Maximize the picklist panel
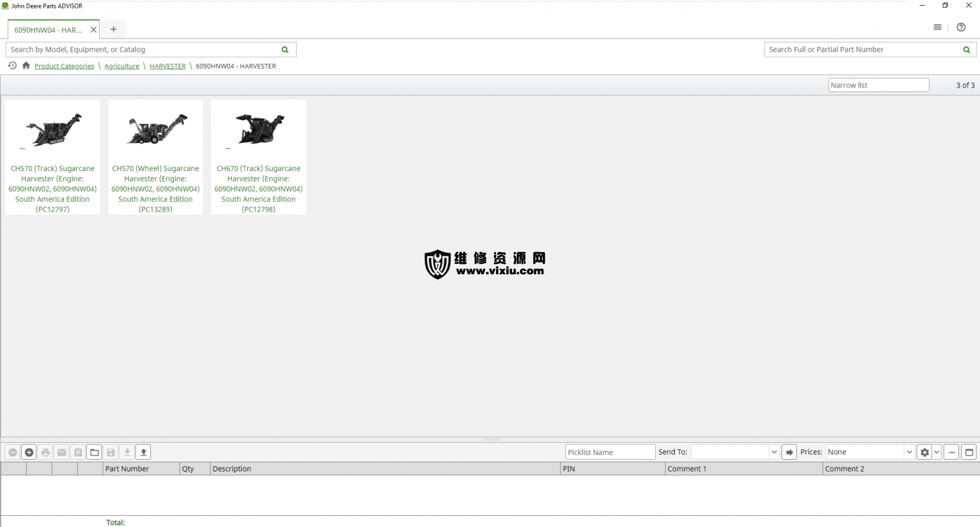 (x=968, y=452)
